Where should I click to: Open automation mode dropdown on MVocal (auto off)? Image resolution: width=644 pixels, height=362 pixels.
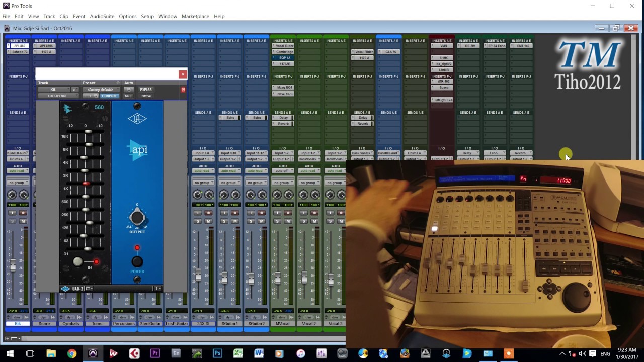coord(283,171)
